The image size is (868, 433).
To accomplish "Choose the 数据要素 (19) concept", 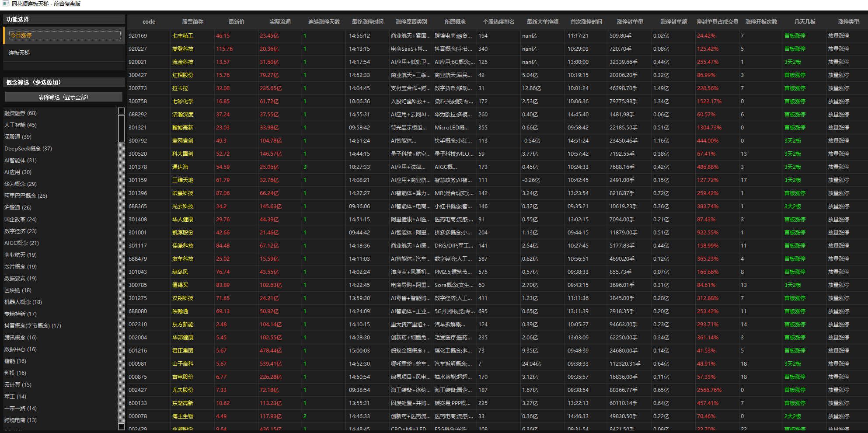I will 21,279.
